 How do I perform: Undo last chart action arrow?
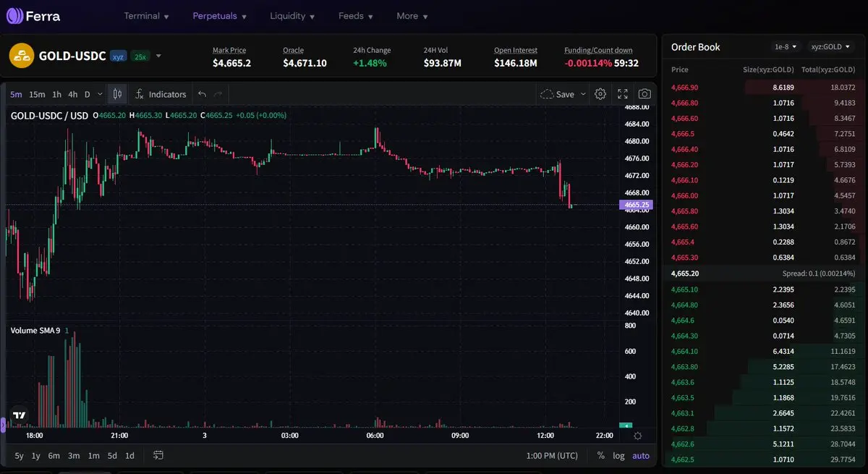[202, 94]
